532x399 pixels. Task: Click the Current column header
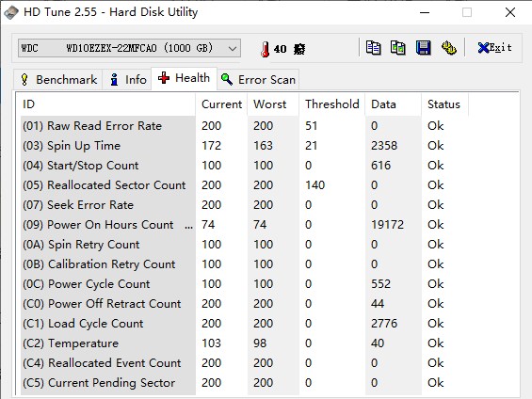coord(221,104)
